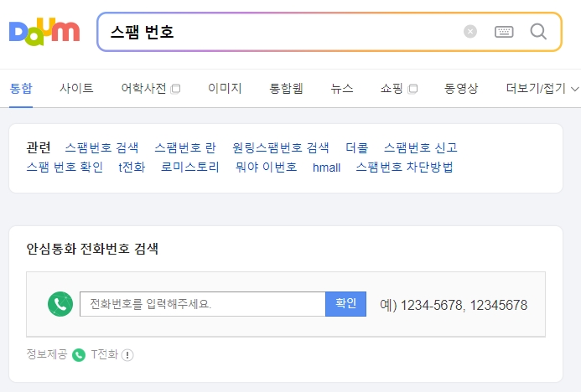
Task: Click the 관련 label
Action: pyautogui.click(x=39, y=147)
